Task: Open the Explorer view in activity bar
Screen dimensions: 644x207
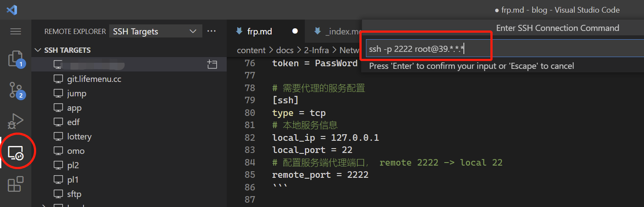Action: point(16,59)
